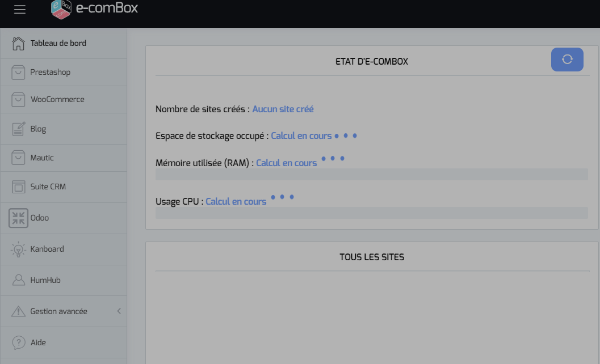Open the Gestion avancée submenu
The image size is (600, 364).
[58, 311]
